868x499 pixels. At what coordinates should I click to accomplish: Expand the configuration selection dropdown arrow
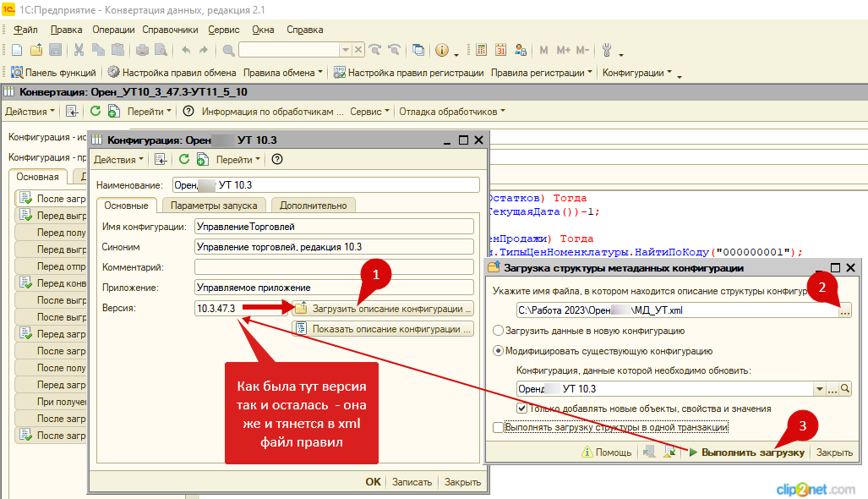click(x=819, y=389)
